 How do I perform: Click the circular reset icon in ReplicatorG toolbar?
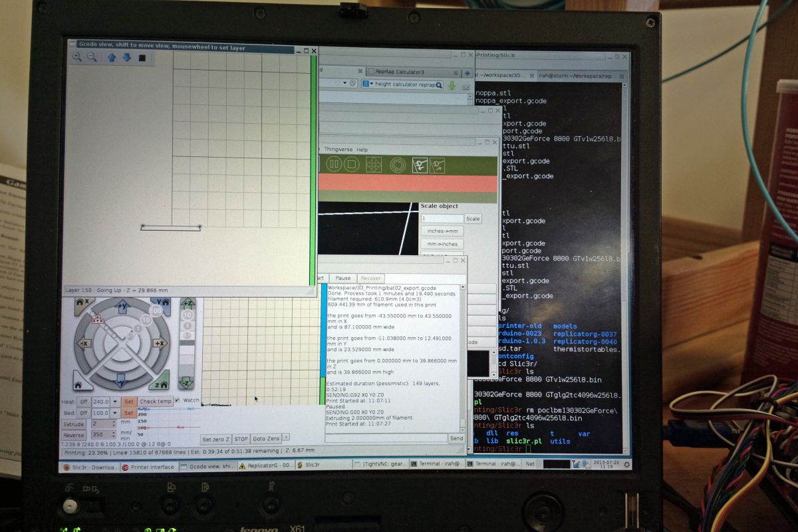(398, 164)
